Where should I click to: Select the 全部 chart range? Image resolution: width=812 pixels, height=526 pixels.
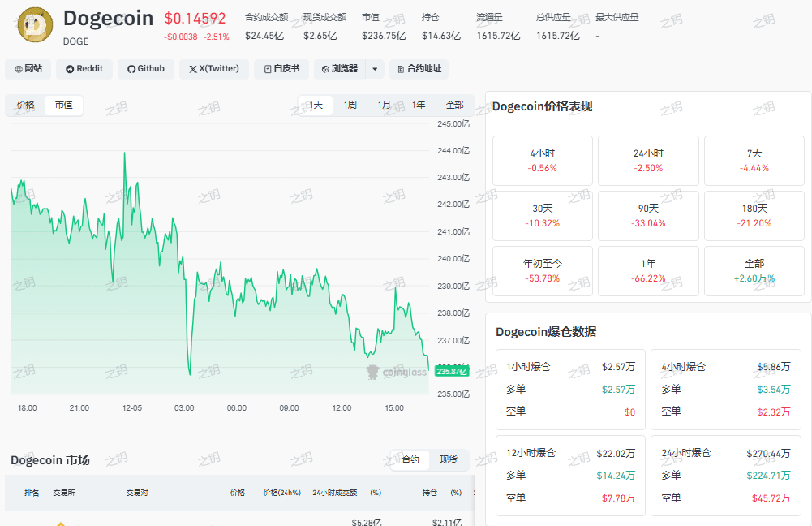pyautogui.click(x=455, y=106)
